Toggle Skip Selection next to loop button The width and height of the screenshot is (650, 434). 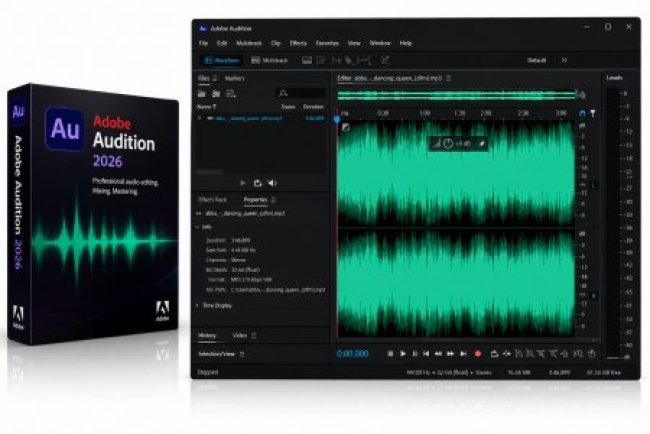507,354
